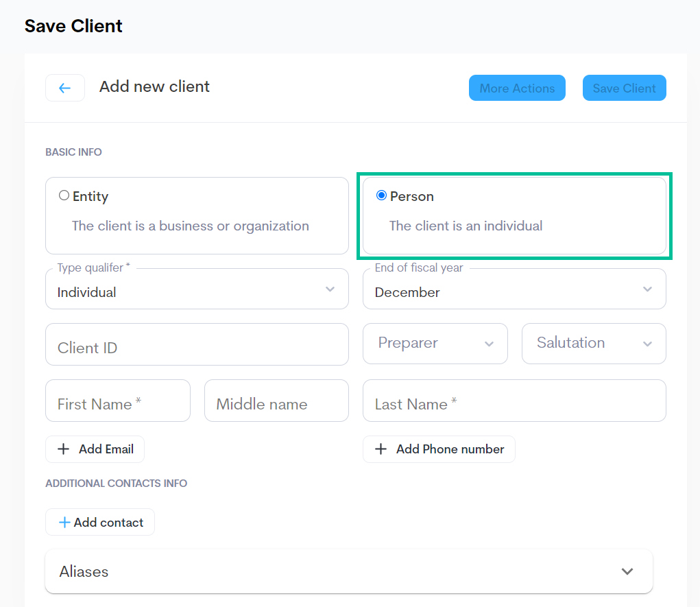The image size is (700, 607).
Task: Click the plus icon beside Add Phone number
Action: [x=381, y=449]
